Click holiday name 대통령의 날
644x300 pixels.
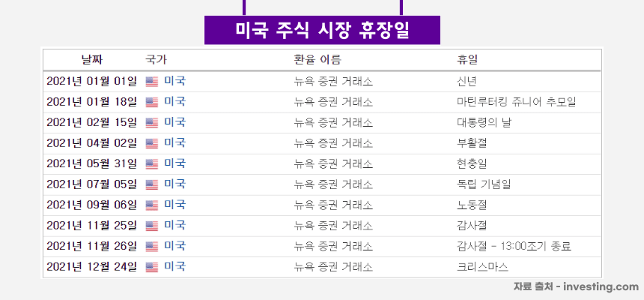coord(484,123)
